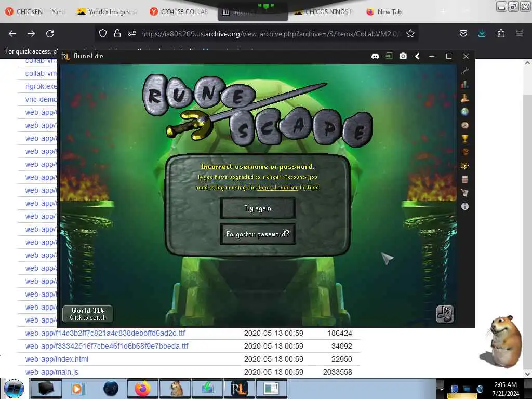Click the file size 186424

pos(340,333)
